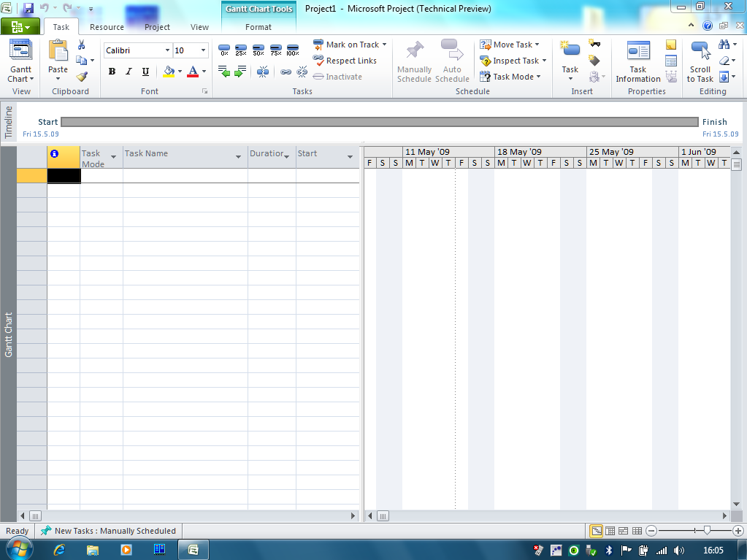Open the green File menu button
The width and height of the screenshot is (747, 560).
[20, 27]
